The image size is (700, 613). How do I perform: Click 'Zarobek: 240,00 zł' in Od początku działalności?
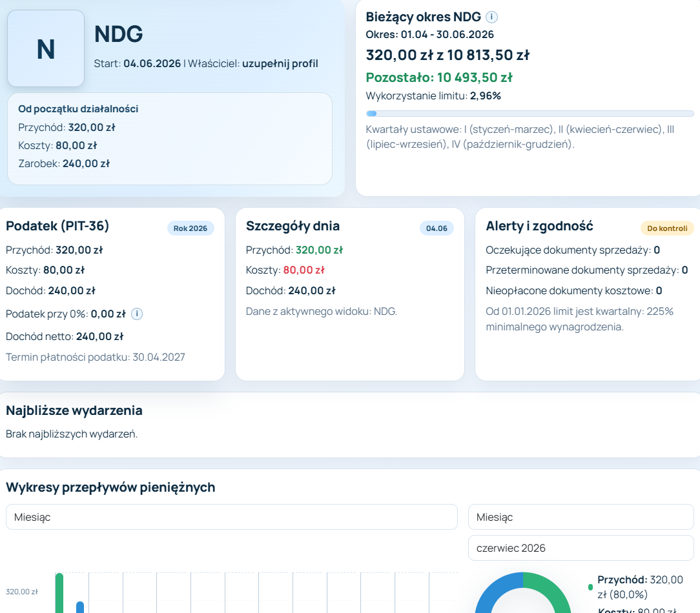click(64, 164)
